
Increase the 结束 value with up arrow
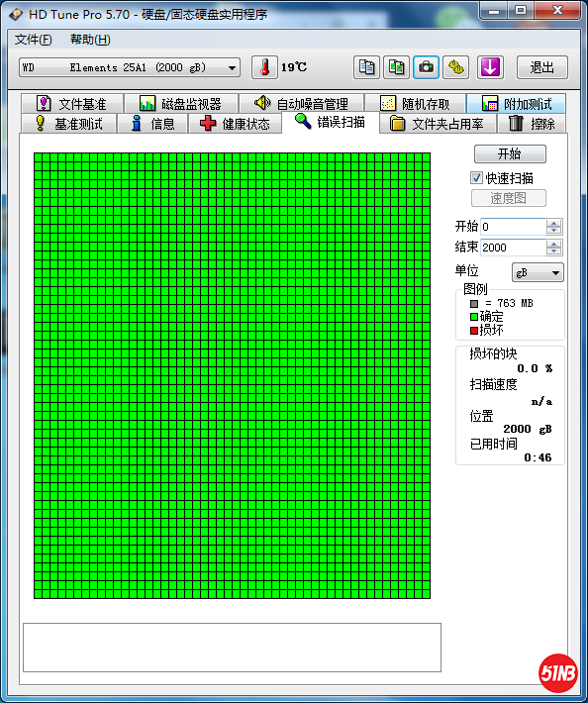pos(554,244)
